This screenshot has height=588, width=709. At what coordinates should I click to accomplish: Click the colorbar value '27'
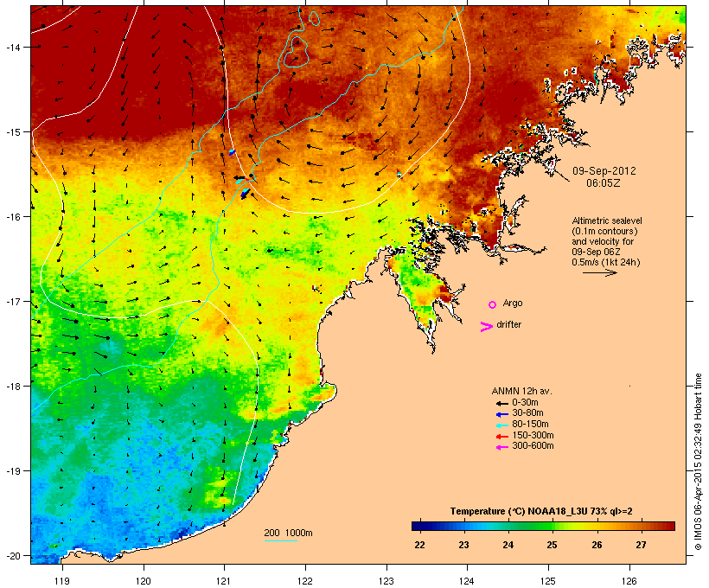[x=642, y=545]
